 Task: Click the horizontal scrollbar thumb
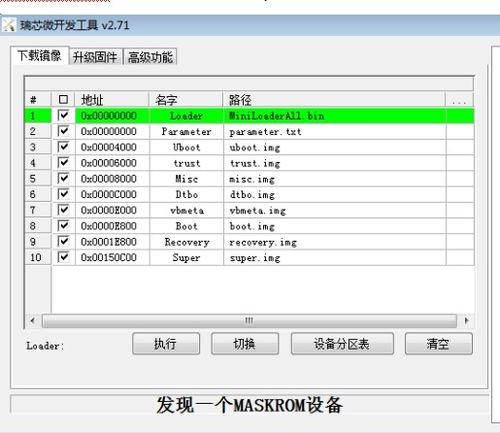(249, 321)
